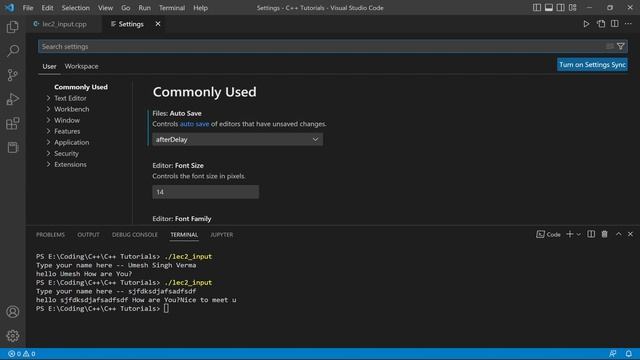Viewport: 640px width, 360px height.
Task: Switch to User settings tab
Action: click(x=49, y=66)
